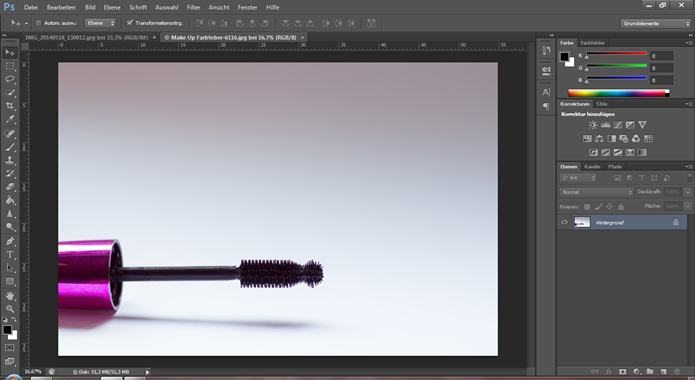Select the Clone Stamp tool
Screen dimensions: 695x380
coord(10,160)
